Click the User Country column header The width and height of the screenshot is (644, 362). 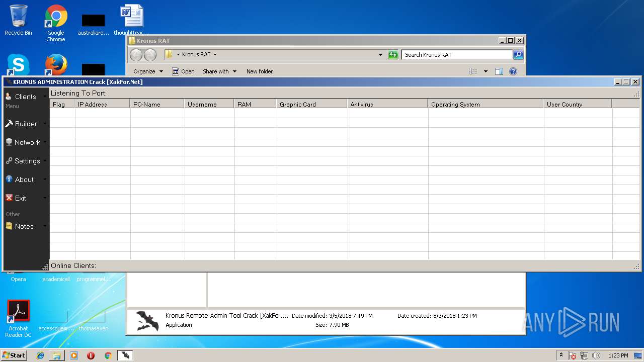(578, 104)
